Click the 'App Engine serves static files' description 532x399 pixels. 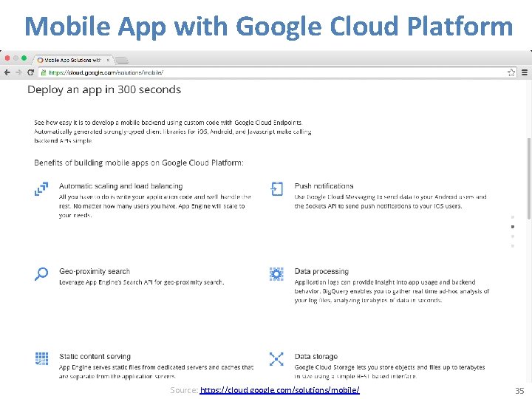tap(156, 372)
